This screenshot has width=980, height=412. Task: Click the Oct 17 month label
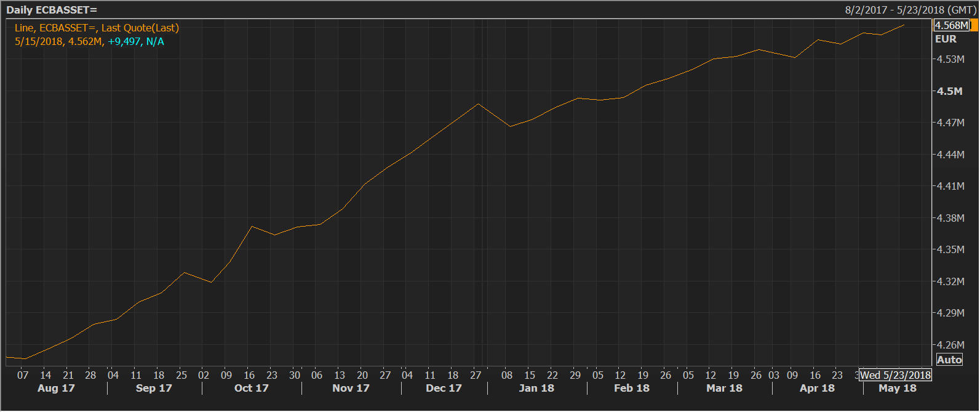click(x=251, y=388)
